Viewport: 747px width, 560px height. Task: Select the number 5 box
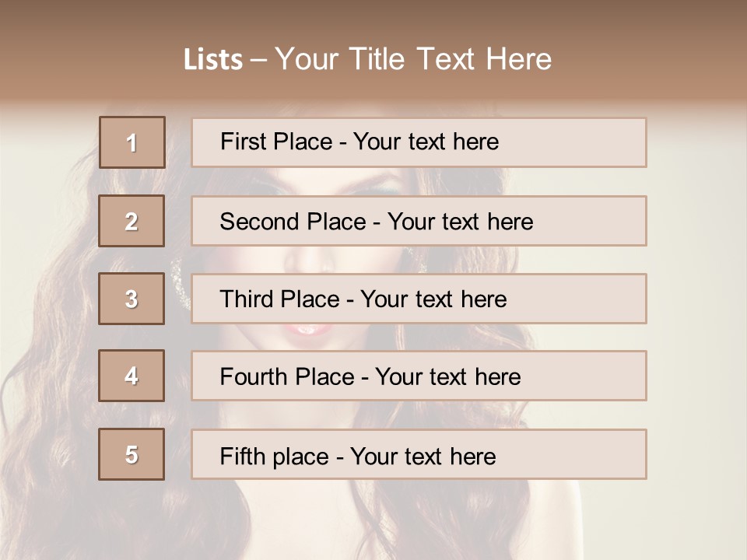(x=132, y=454)
